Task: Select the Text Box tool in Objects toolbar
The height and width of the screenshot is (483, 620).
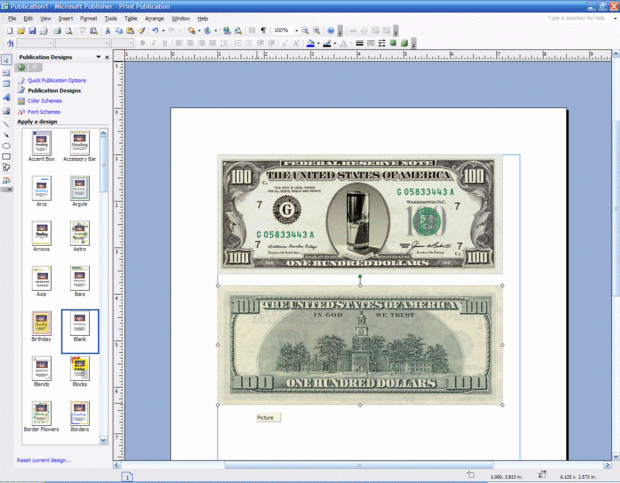Action: pos(6,73)
